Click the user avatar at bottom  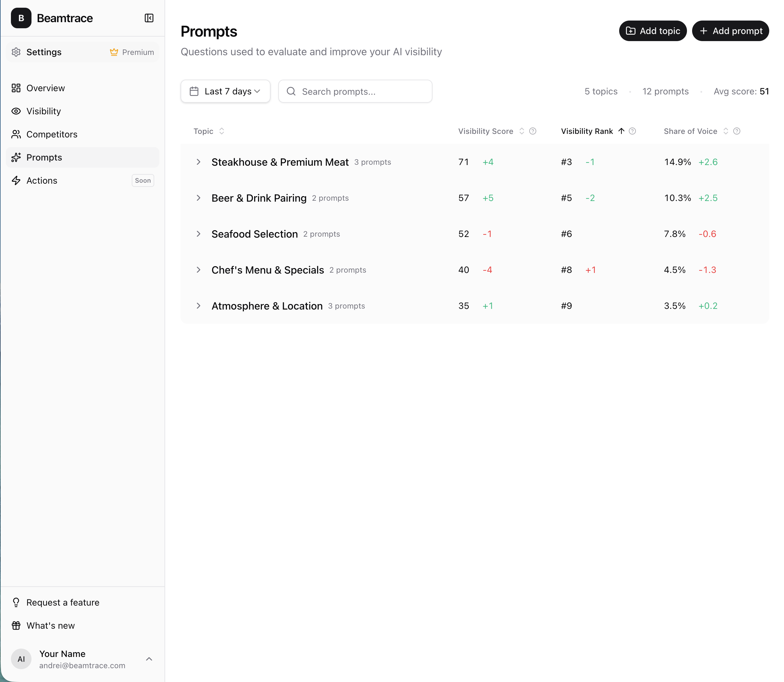21,659
